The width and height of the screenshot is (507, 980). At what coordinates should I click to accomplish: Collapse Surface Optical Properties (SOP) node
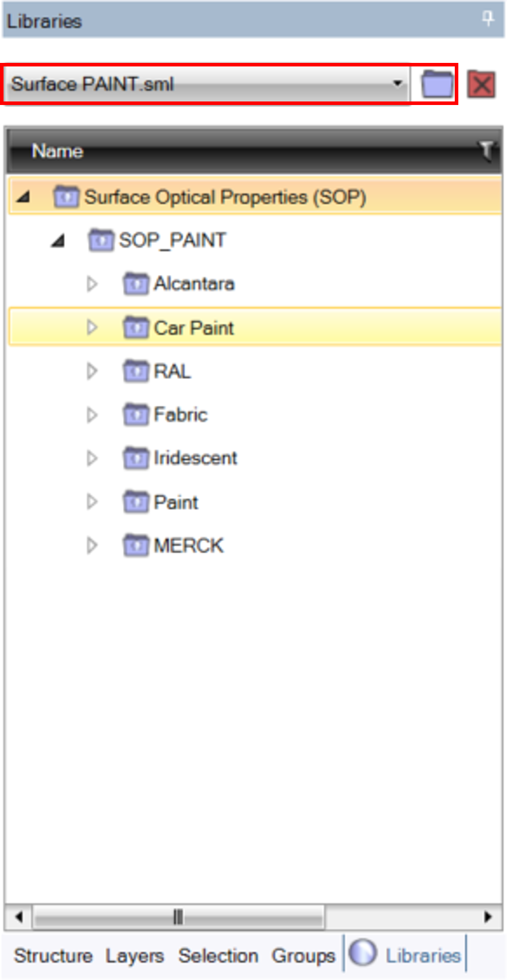tap(23, 197)
